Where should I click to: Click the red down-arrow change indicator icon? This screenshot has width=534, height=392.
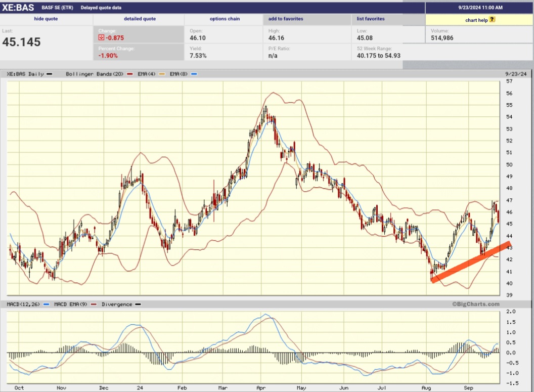point(100,37)
